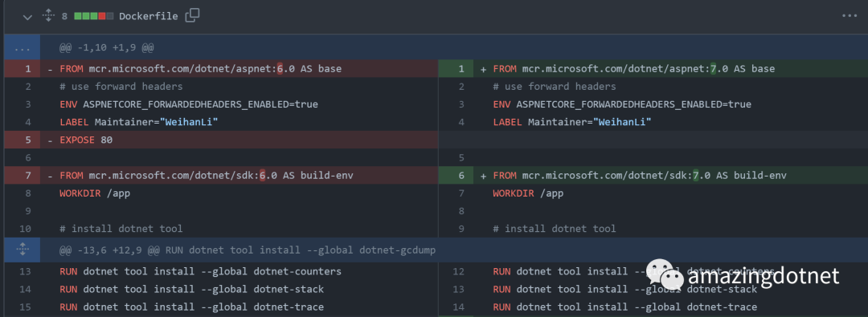The height and width of the screenshot is (317, 868).
Task: Select '# use forward headers' on left side
Action: click(121, 87)
